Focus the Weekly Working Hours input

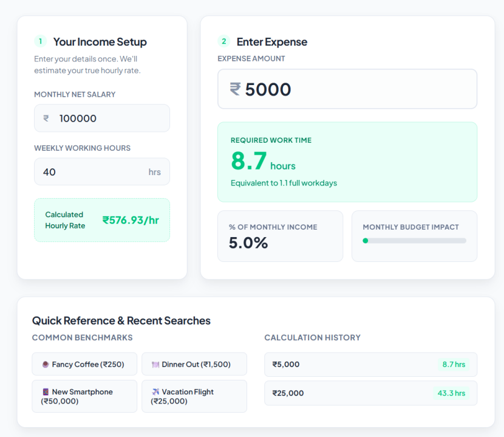click(x=102, y=171)
